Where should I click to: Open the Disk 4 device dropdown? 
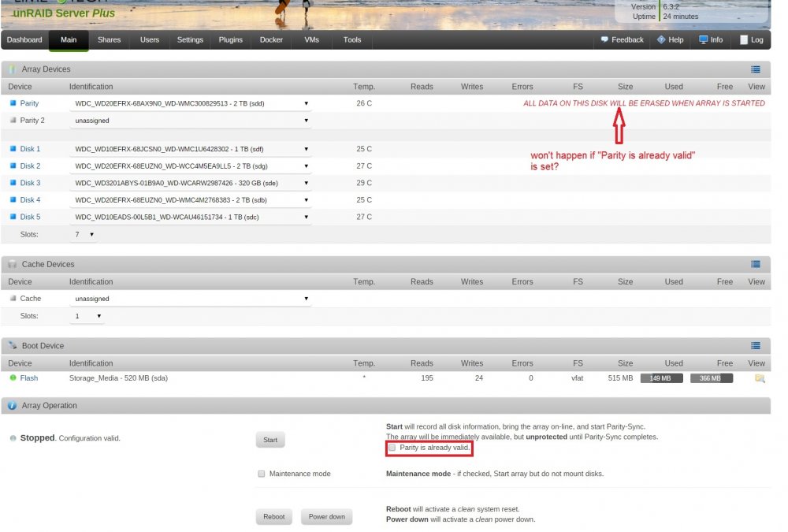[x=191, y=200]
